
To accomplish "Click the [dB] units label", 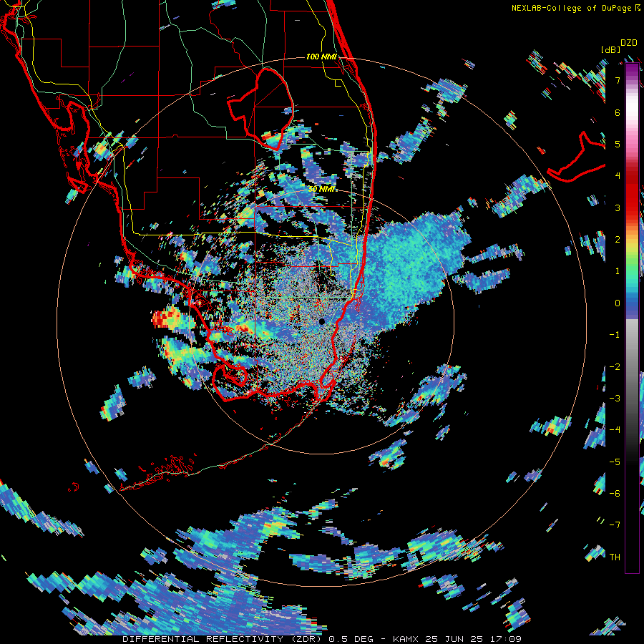I will pyautogui.click(x=611, y=49).
